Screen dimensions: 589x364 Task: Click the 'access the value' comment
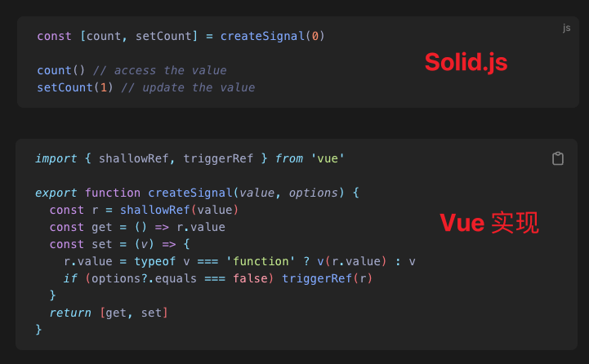[160, 70]
